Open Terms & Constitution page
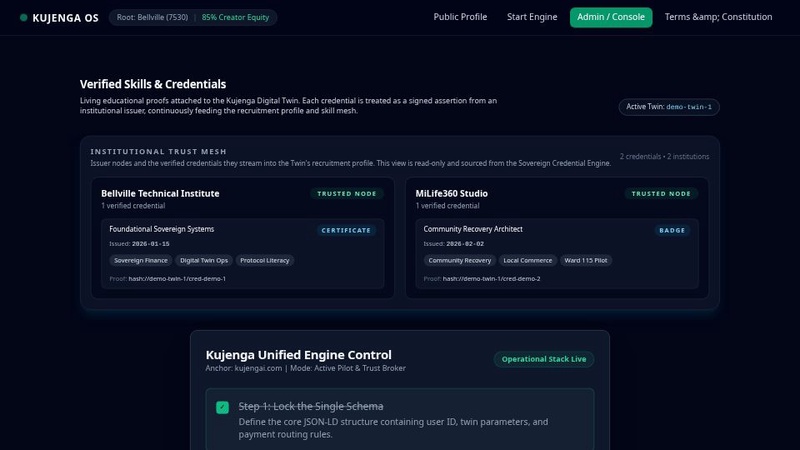This screenshot has height=450, width=800. pos(718,17)
